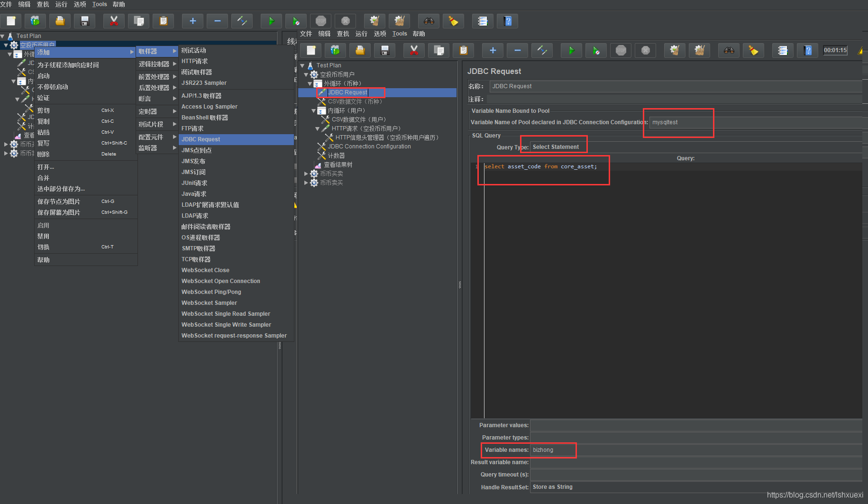The height and width of the screenshot is (504, 868).
Task: Choose WebSocket Sampler from sampler list
Action: click(x=236, y=303)
